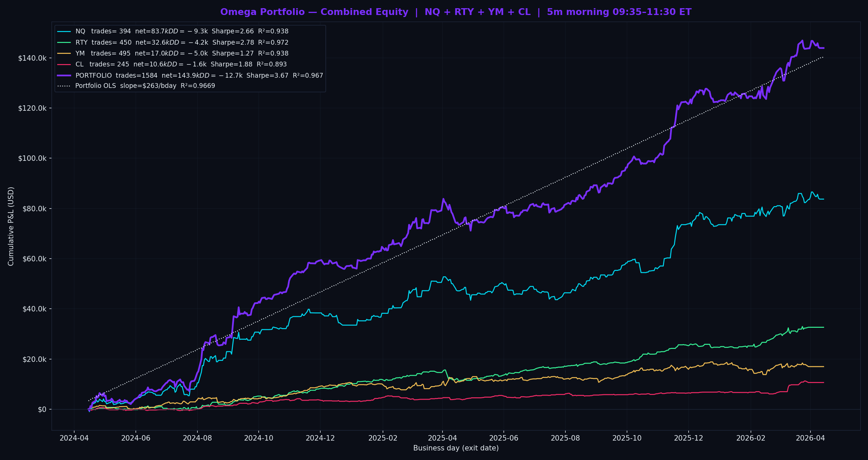Click the 2025-12 x-axis tick label
This screenshot has width=868, height=460.
(689, 438)
